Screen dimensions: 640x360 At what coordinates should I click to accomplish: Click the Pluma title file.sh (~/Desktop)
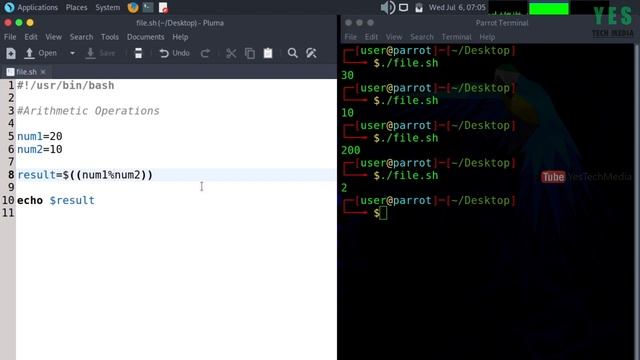[180, 23]
